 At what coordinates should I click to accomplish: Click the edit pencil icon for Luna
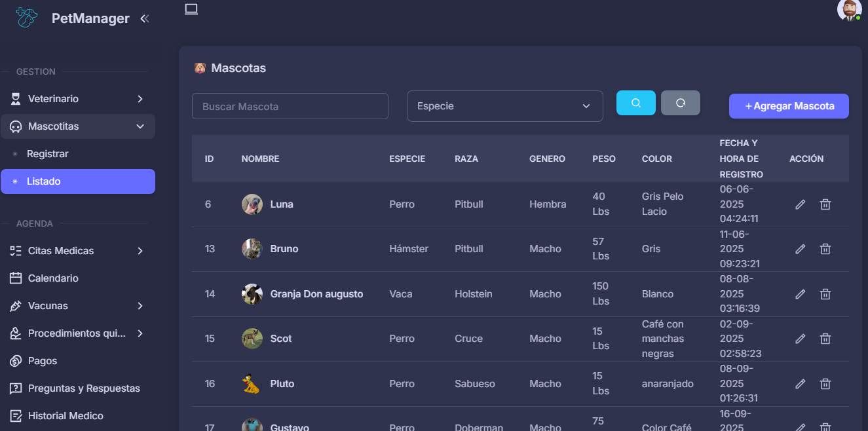point(800,204)
